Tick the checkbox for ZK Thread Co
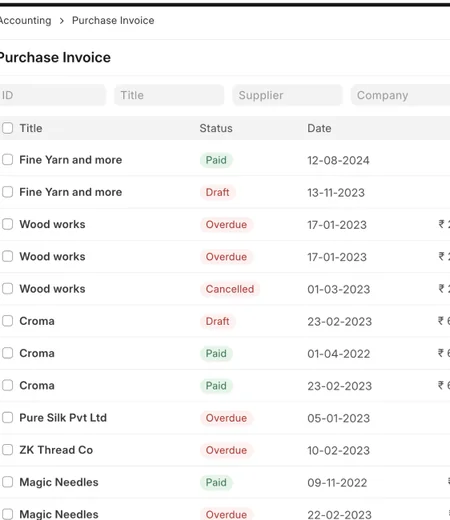This screenshot has height=520, width=450. pos(7,450)
